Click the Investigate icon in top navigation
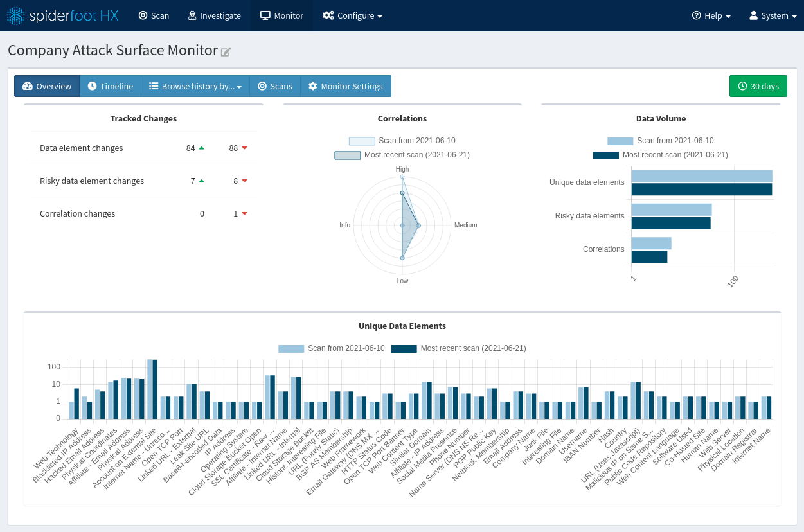The height and width of the screenshot is (532, 804). pos(192,15)
